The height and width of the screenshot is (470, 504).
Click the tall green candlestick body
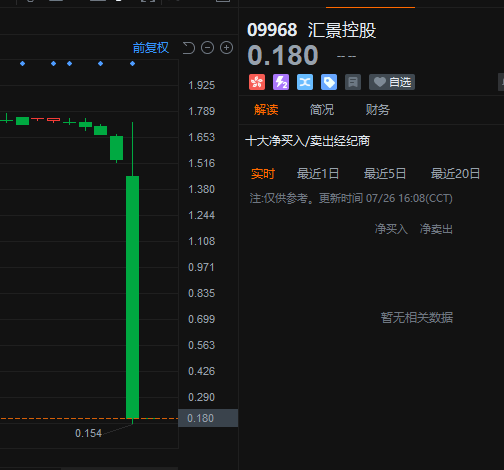pyautogui.click(x=132, y=297)
